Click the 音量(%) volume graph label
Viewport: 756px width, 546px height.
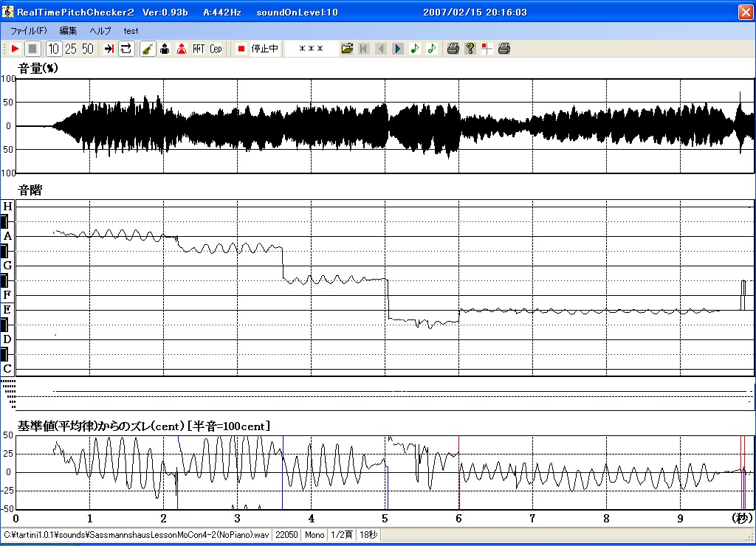[38, 69]
